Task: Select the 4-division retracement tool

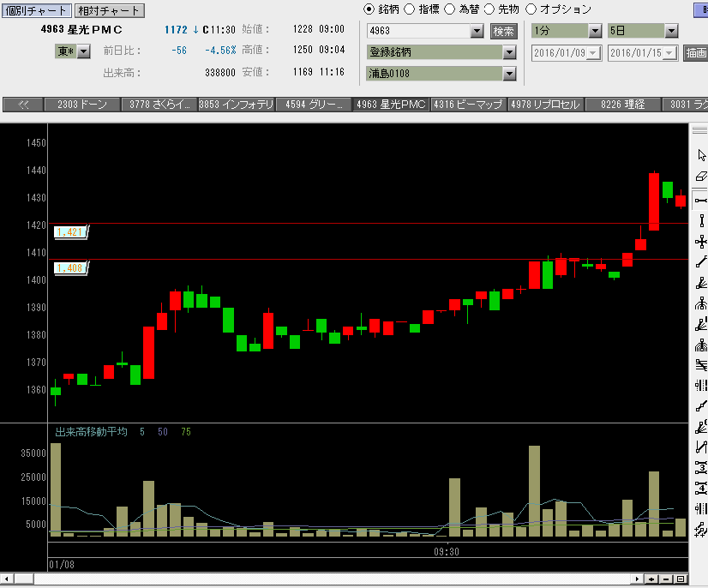Action: [x=701, y=489]
